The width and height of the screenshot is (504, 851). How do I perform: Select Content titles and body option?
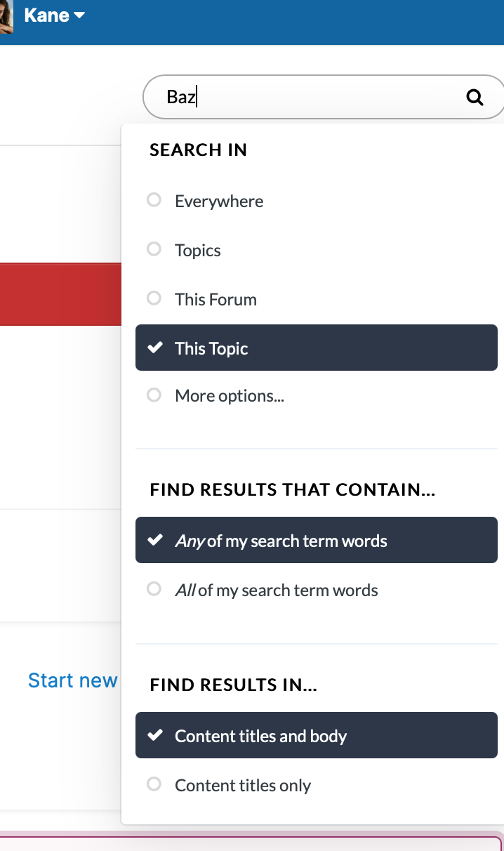tap(316, 736)
